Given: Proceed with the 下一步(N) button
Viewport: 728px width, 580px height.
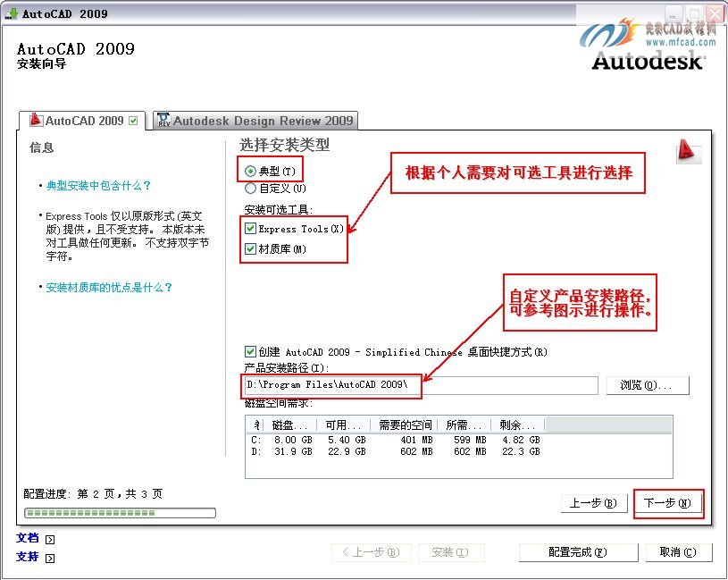Looking at the screenshot, I should click(x=667, y=503).
